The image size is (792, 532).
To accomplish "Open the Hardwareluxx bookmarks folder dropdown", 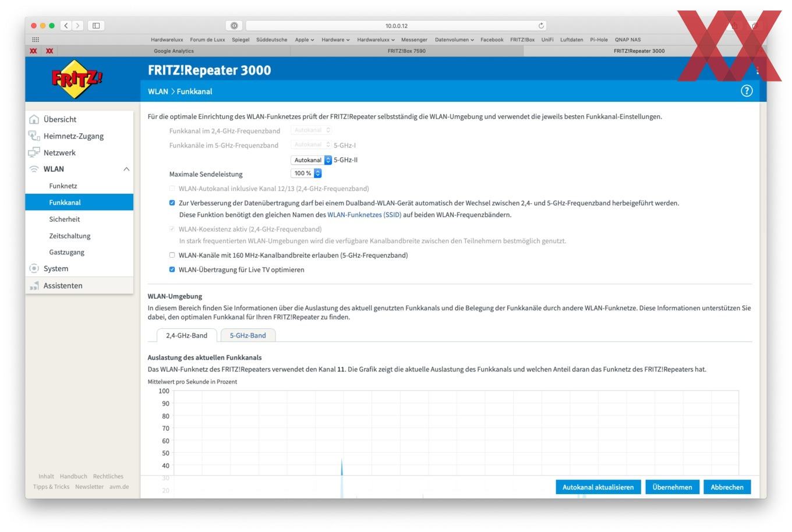I will pyautogui.click(x=376, y=40).
